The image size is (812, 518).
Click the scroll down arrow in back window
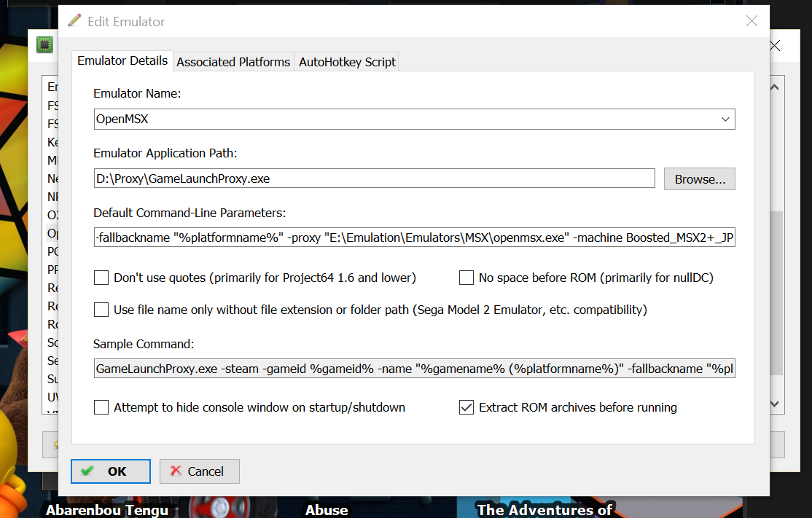[x=775, y=404]
